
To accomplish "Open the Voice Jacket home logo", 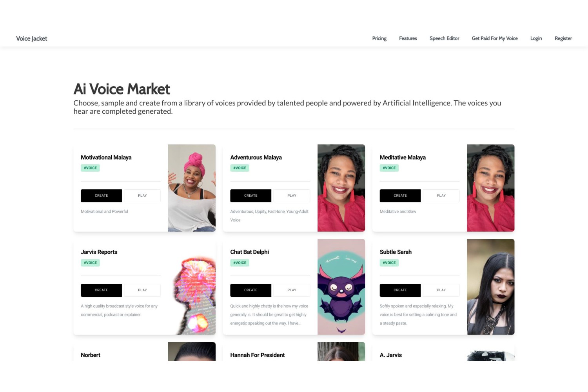I will coord(31,38).
